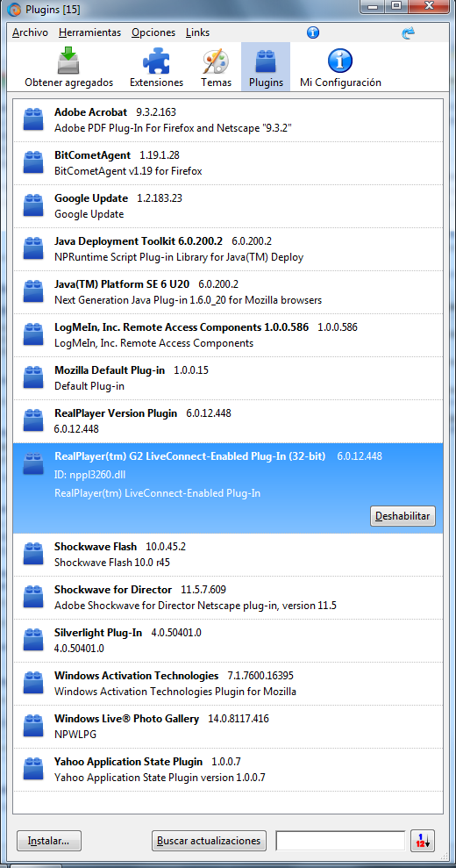The image size is (456, 868).
Task: Switch to the Extensiones panel
Action: click(156, 68)
